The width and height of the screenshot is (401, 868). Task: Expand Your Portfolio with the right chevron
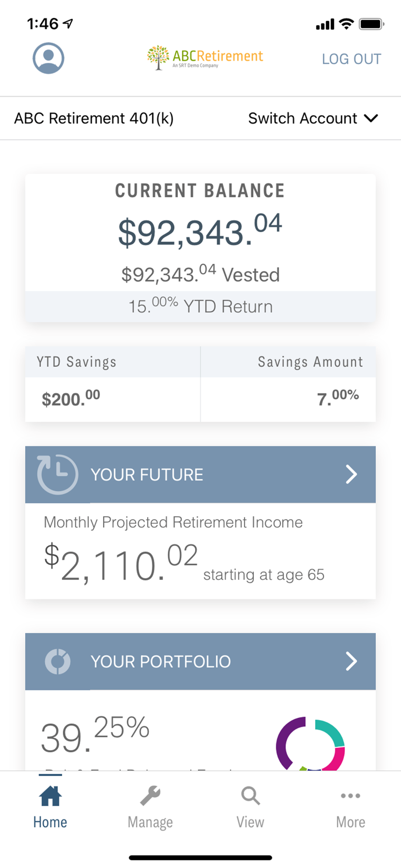351,661
